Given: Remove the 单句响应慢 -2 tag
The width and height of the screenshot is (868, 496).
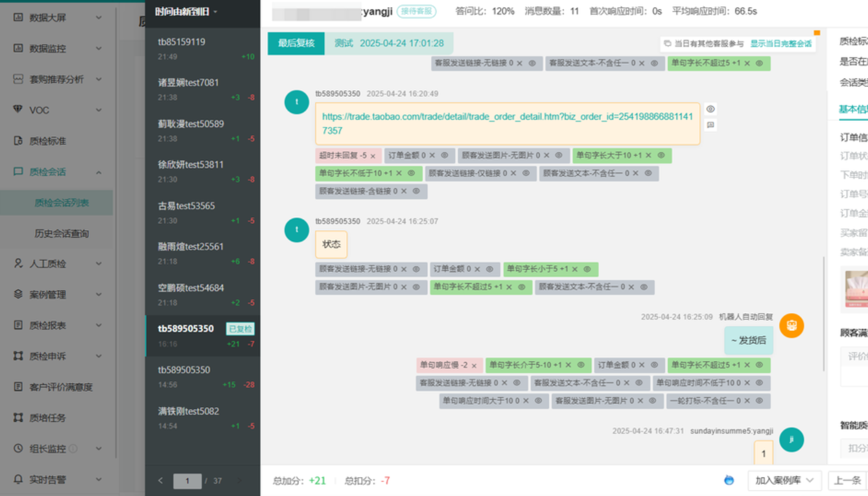Looking at the screenshot, I should point(474,366).
